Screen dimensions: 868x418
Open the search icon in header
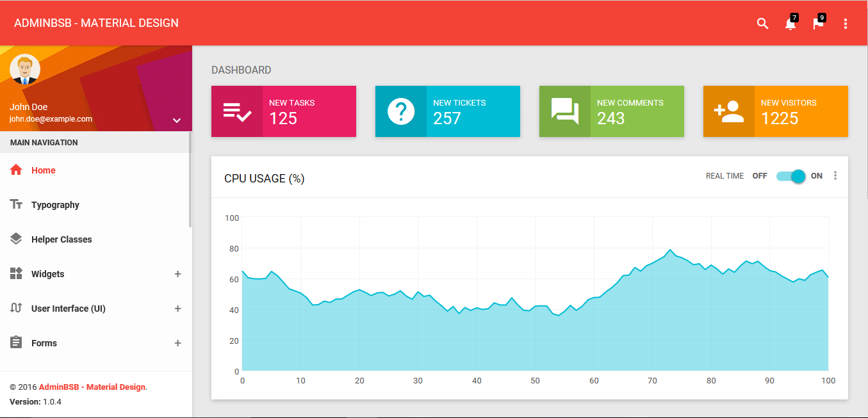tap(762, 24)
